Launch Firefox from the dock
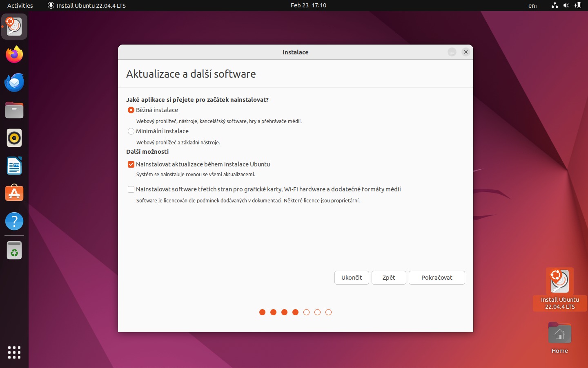 [14, 54]
